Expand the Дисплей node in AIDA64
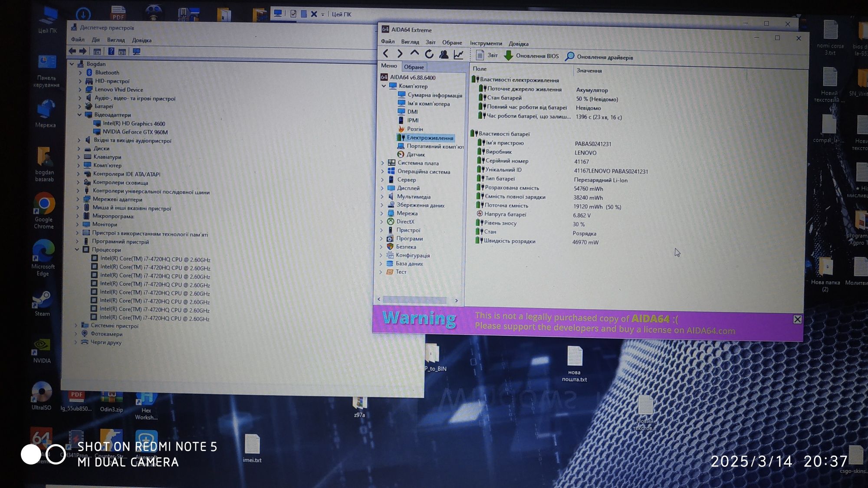This screenshot has height=488, width=868. point(382,188)
